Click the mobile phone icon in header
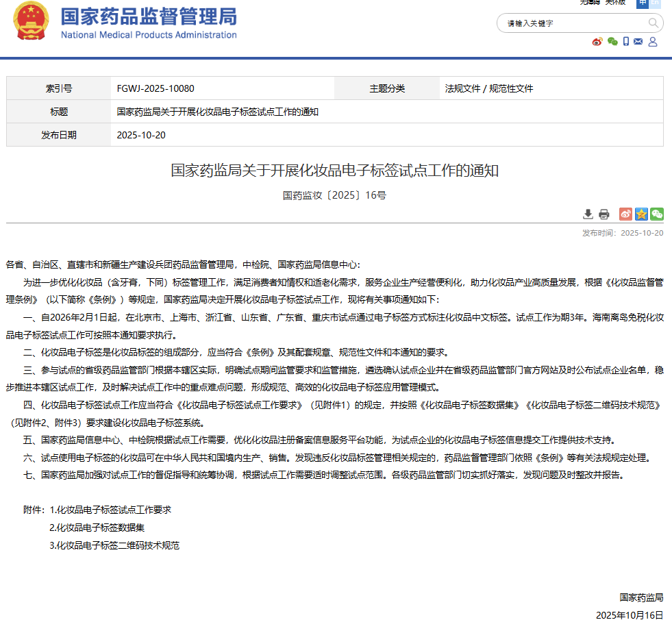Image resolution: width=672 pixels, height=620 pixels. (626, 42)
